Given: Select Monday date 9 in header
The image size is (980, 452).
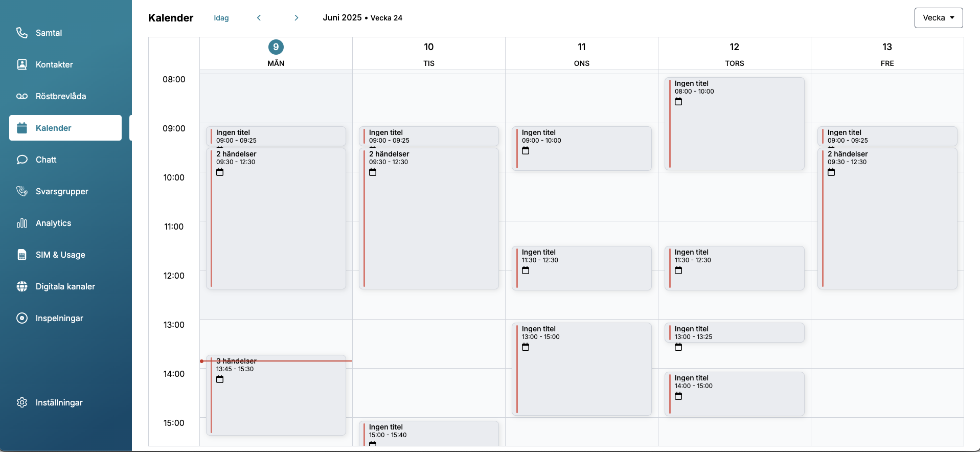Looking at the screenshot, I should (x=276, y=47).
